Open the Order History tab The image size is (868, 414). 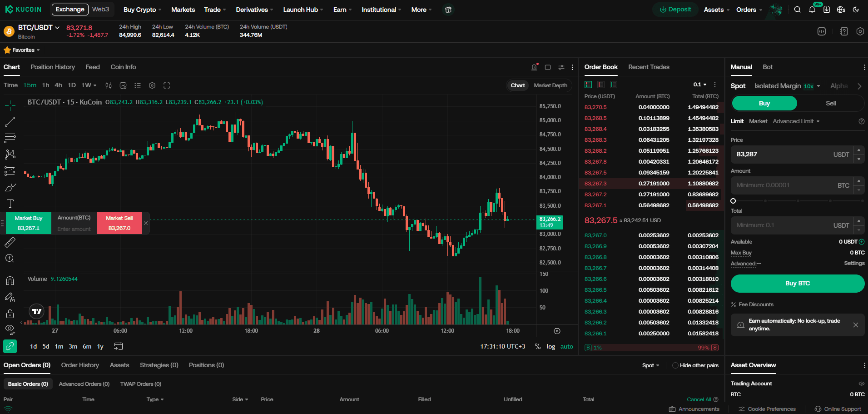coord(80,365)
